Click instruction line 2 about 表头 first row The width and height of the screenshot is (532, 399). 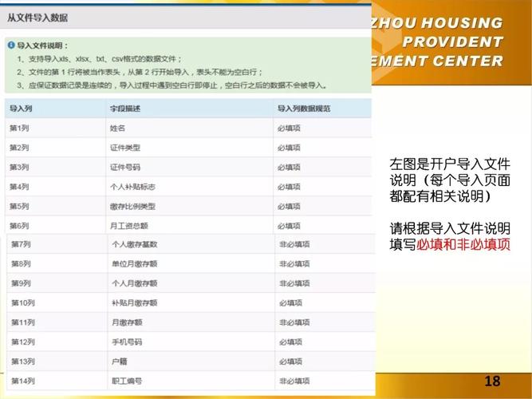pyautogui.click(x=140, y=72)
